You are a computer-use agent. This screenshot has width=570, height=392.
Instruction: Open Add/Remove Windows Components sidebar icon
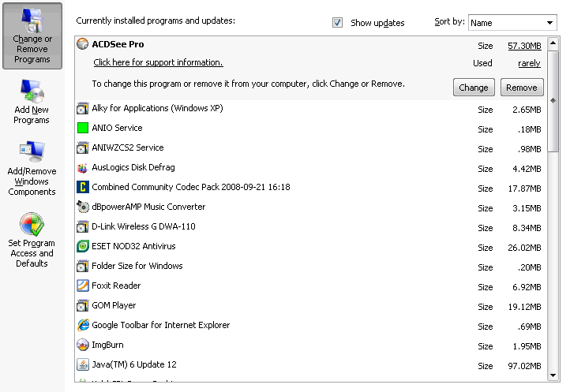pyautogui.click(x=32, y=168)
